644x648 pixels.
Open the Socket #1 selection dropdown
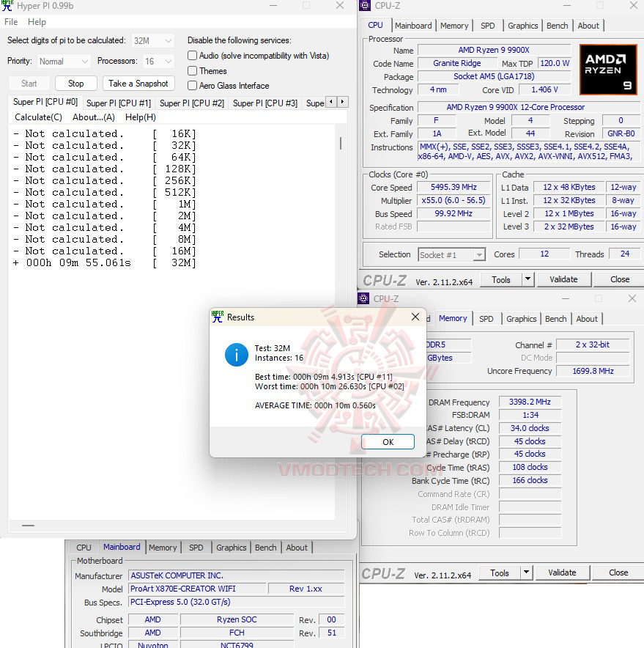451,254
